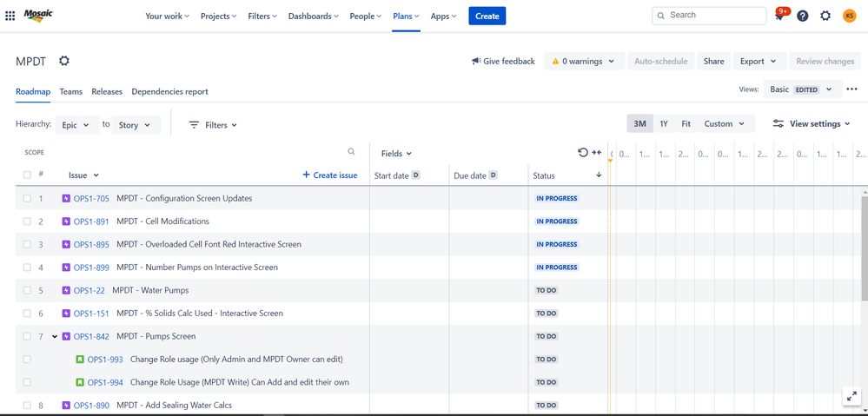Click the today marker on timeline
This screenshot has height=416, width=868.
tap(610, 161)
